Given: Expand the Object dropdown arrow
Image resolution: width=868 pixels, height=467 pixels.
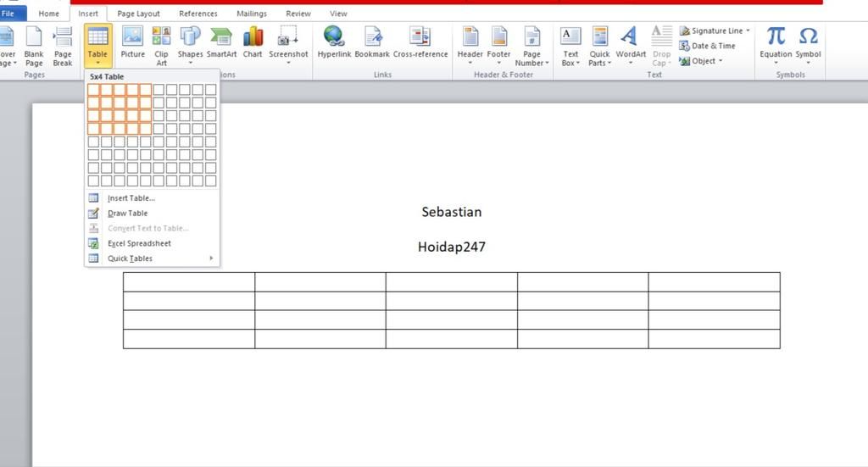Looking at the screenshot, I should [x=721, y=61].
